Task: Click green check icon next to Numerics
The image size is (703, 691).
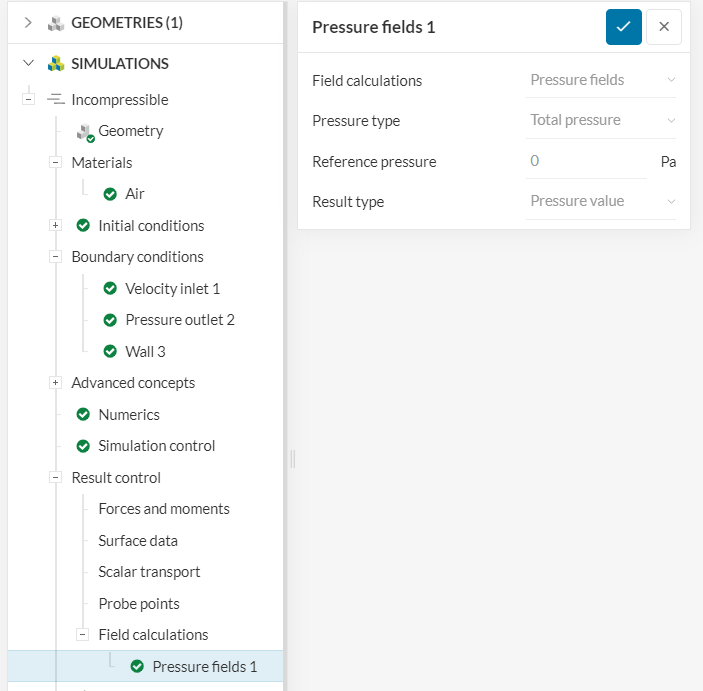Action: [83, 415]
